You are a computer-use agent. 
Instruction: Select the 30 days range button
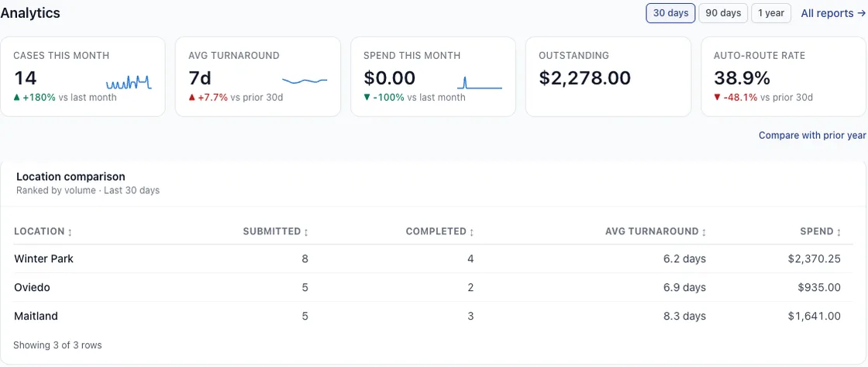(670, 13)
